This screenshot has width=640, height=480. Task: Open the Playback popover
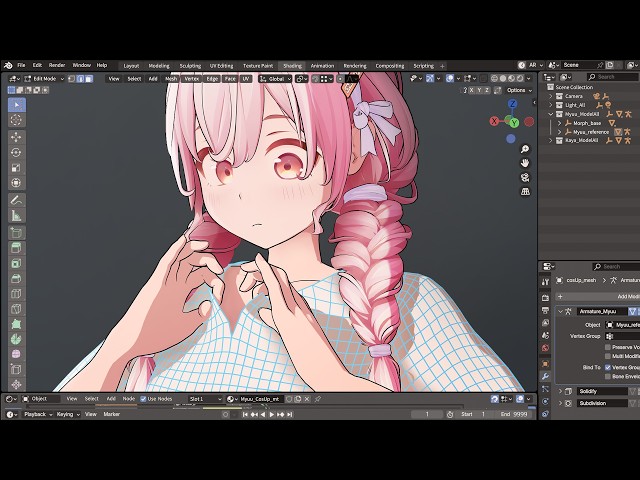click(x=38, y=414)
